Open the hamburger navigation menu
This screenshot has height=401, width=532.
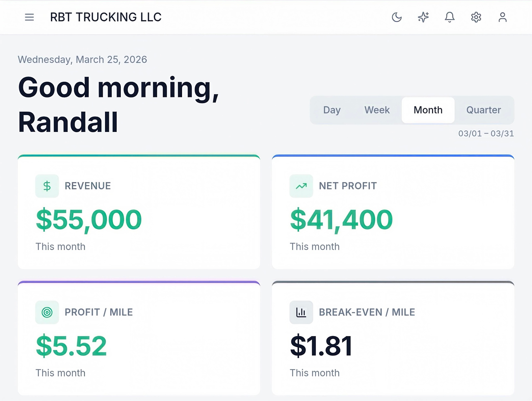(x=29, y=17)
